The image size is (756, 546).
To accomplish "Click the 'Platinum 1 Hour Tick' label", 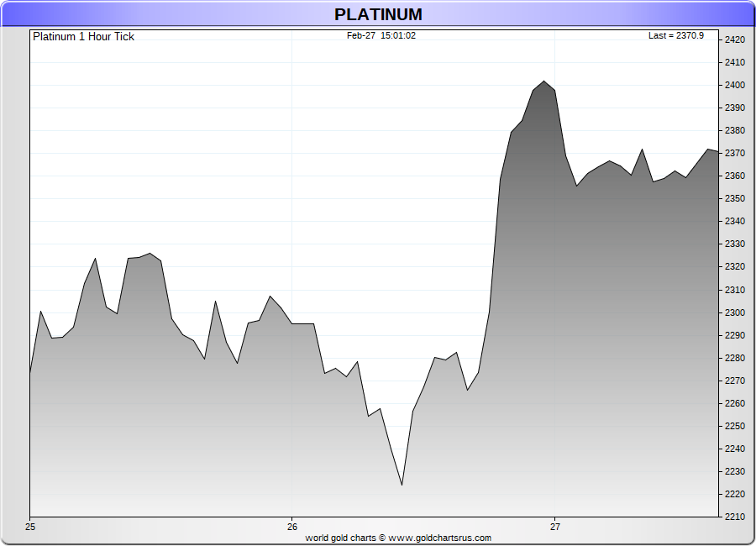I will tap(83, 37).
